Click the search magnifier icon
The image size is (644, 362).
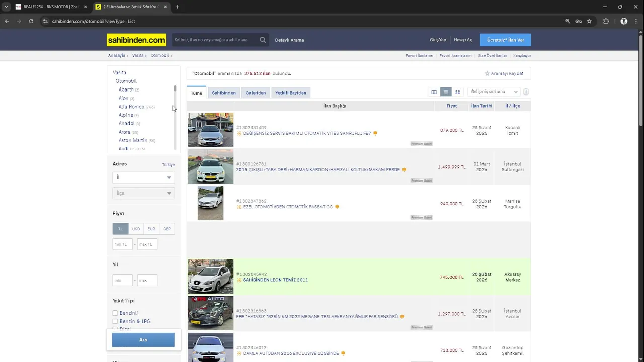(x=263, y=40)
